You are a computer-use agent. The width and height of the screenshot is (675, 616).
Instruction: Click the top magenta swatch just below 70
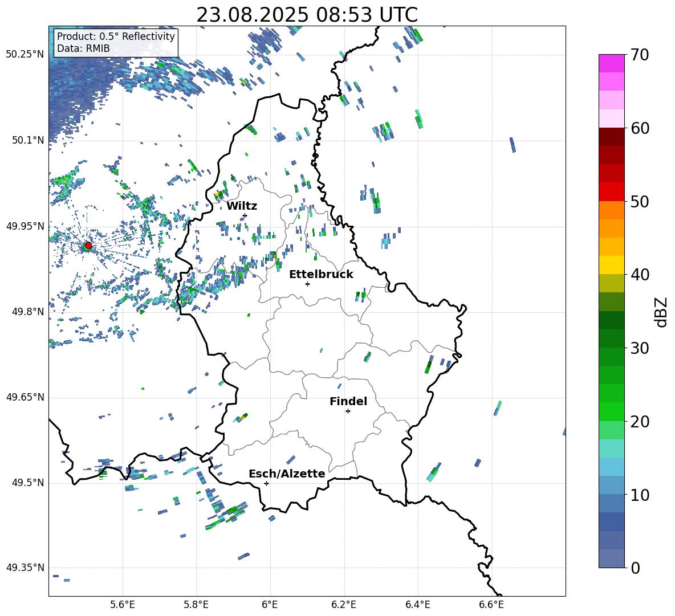(x=611, y=64)
